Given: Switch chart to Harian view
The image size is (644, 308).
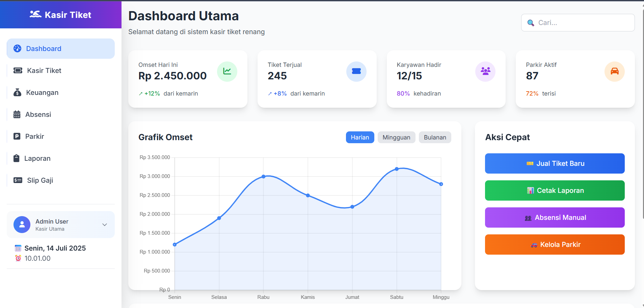Looking at the screenshot, I should (360, 137).
